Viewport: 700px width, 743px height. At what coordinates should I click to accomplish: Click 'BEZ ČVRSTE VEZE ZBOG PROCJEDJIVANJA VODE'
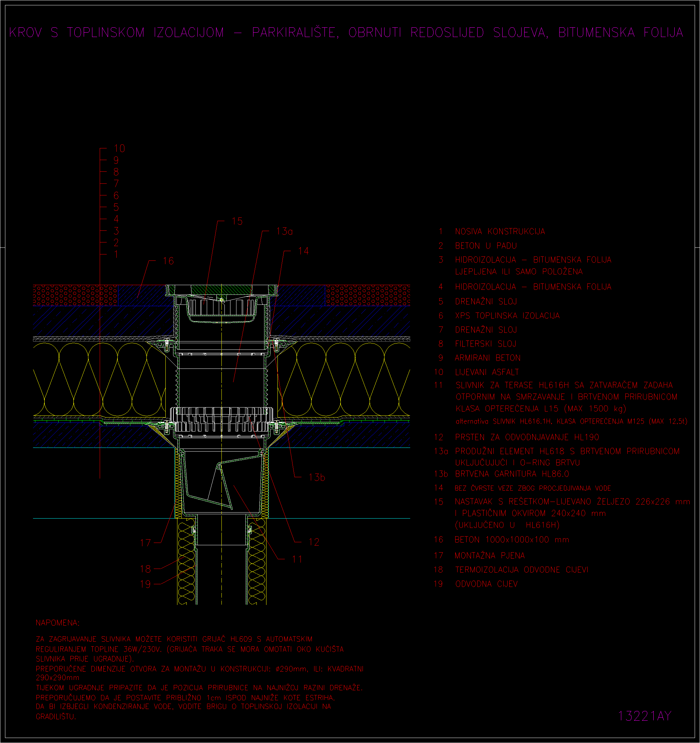click(x=533, y=488)
